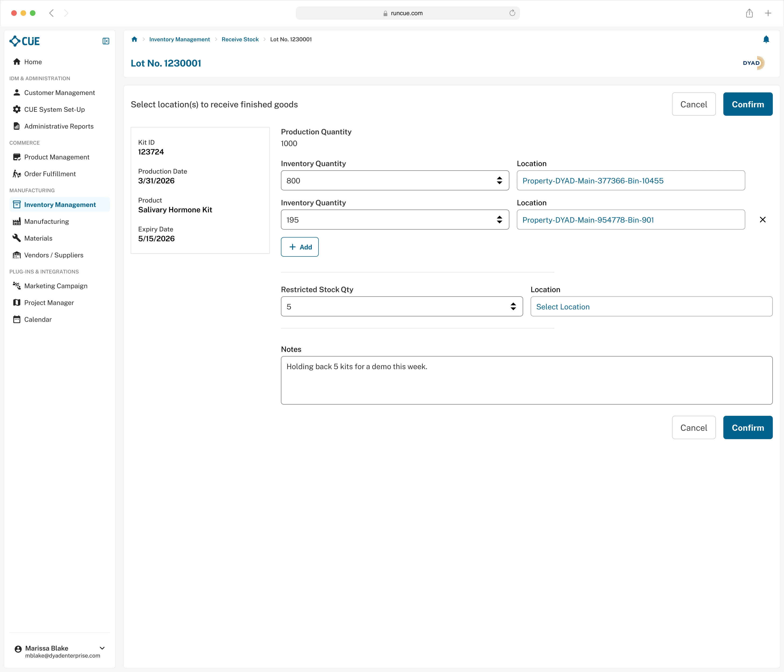
Task: Click the 800 Inventory Quantity field
Action: pyautogui.click(x=395, y=181)
